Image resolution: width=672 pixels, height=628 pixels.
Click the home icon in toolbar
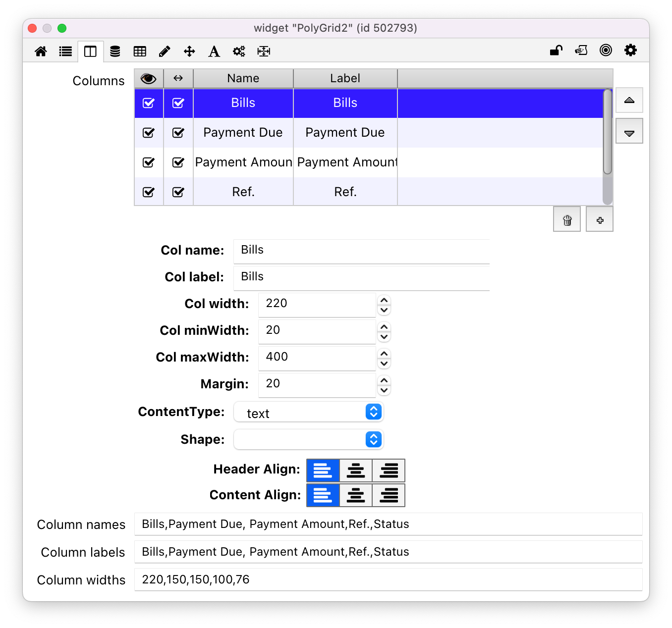[x=41, y=52]
